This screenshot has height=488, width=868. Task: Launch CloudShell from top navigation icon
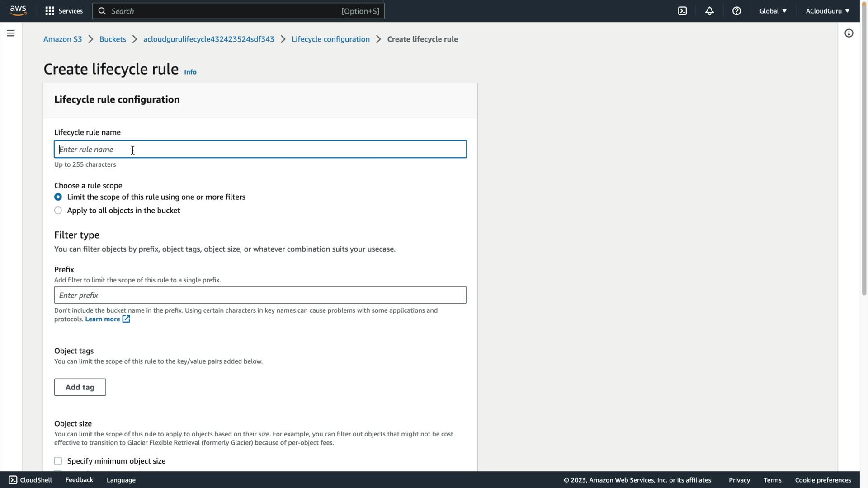click(682, 11)
